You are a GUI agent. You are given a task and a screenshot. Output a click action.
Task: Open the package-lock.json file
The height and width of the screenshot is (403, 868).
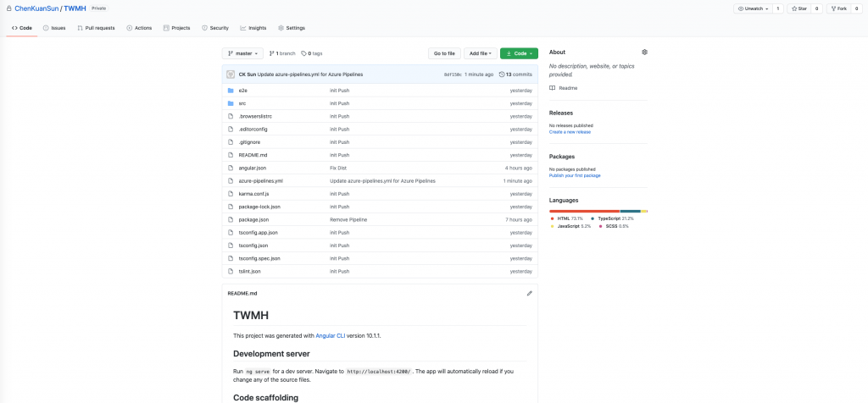259,207
